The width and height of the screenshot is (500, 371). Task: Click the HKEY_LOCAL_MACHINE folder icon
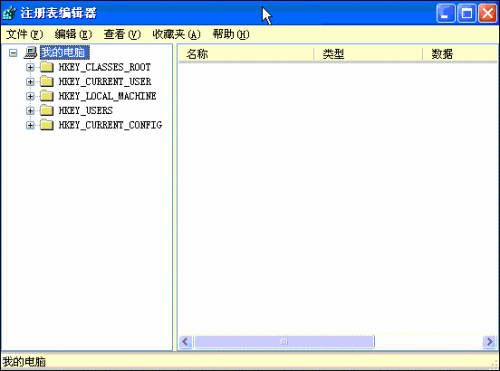47,96
